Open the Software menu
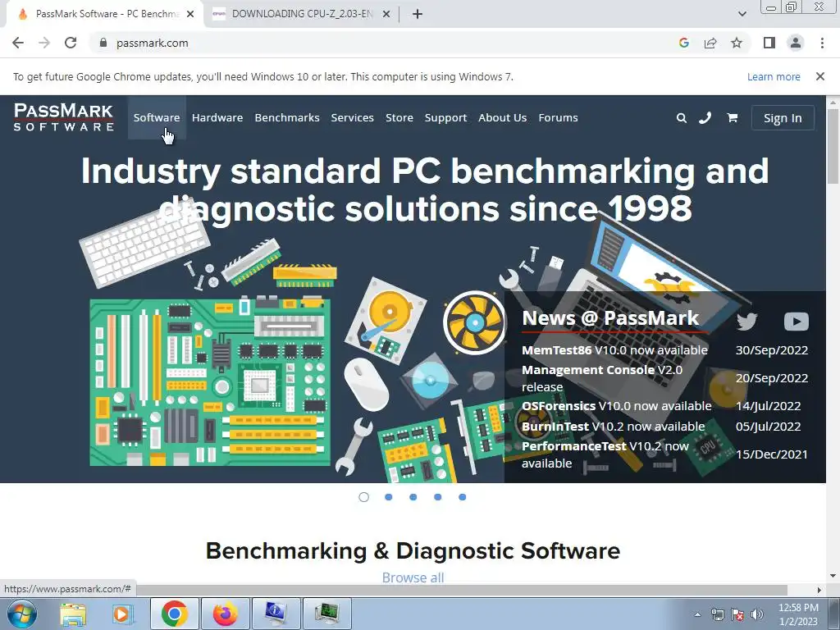 pyautogui.click(x=157, y=117)
